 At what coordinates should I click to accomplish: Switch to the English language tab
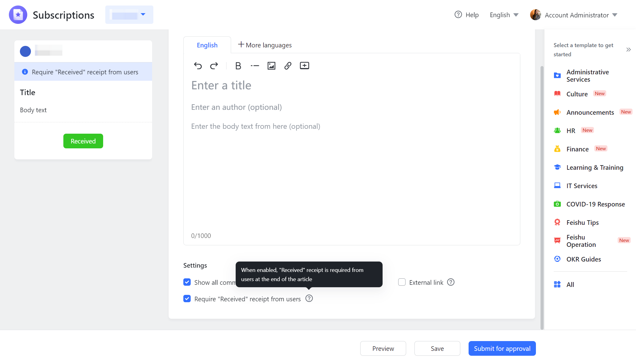tap(207, 45)
